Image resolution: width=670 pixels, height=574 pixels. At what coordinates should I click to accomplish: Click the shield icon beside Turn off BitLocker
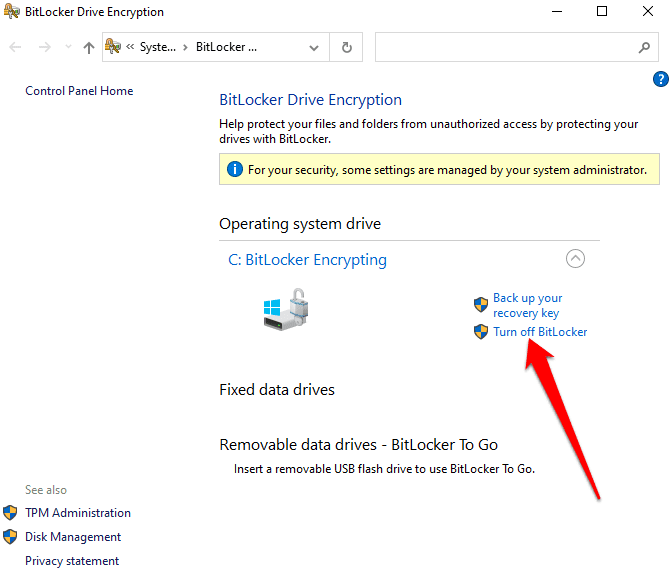[481, 332]
